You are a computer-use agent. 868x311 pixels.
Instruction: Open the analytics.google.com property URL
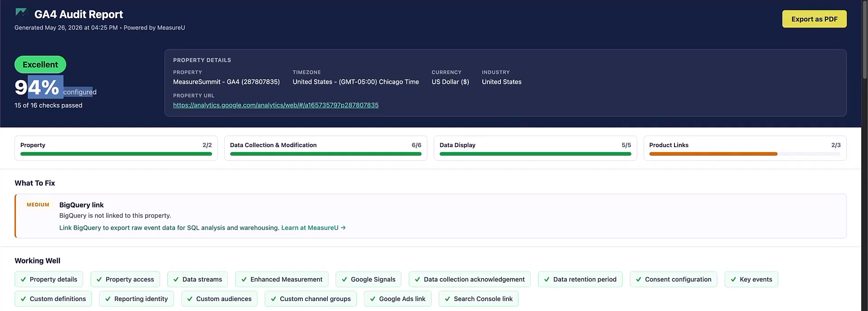276,105
